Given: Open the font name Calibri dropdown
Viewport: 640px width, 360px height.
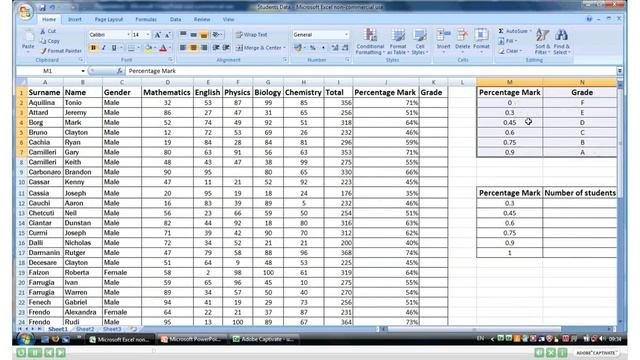Looking at the screenshot, I should point(128,35).
